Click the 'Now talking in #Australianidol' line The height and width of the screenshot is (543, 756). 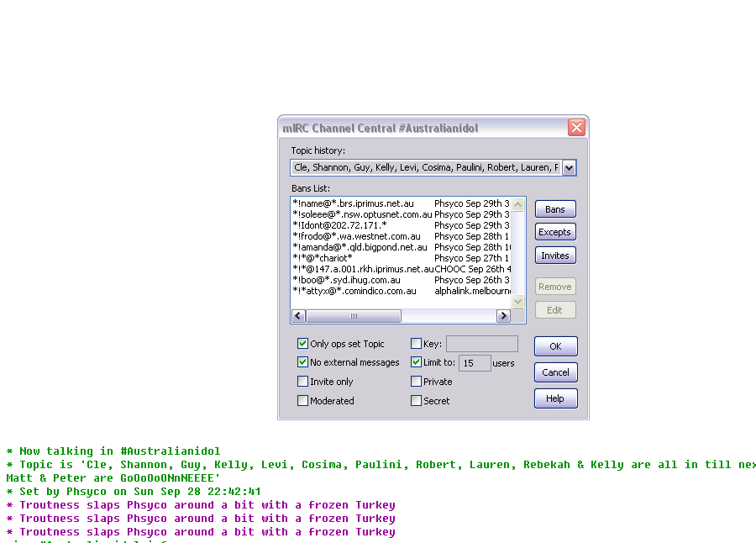point(113,451)
